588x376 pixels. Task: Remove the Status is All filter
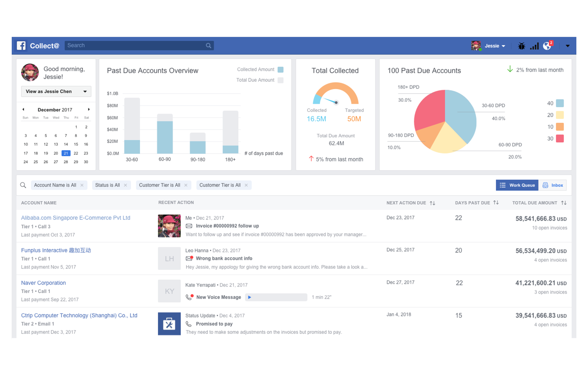tap(125, 185)
